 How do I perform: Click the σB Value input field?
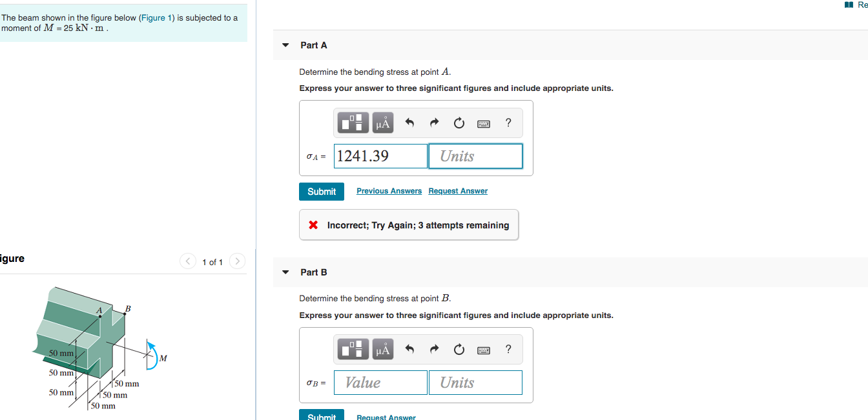(380, 383)
